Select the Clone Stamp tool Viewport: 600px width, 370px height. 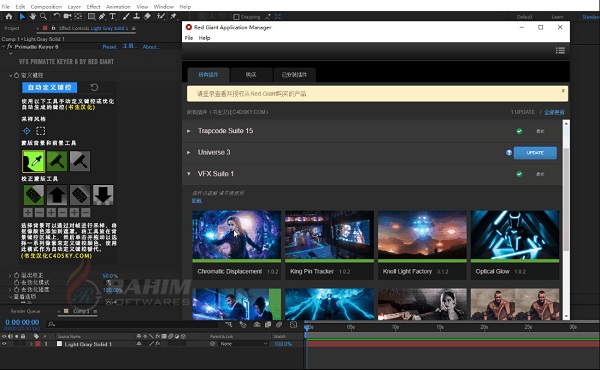coord(136,16)
